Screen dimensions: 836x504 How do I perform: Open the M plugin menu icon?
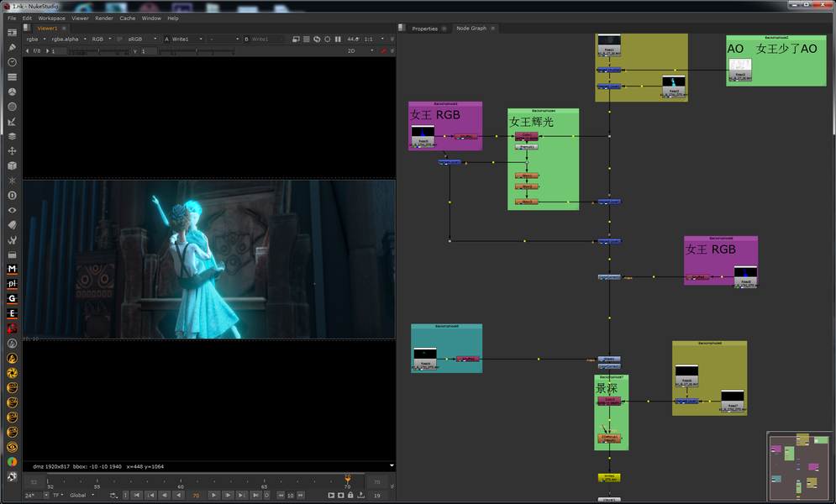12,269
